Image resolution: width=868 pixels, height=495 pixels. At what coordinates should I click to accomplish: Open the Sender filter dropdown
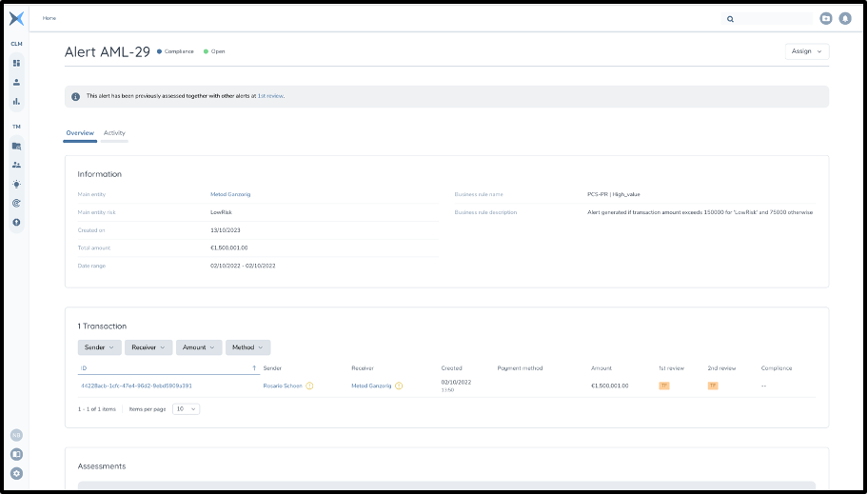(99, 347)
